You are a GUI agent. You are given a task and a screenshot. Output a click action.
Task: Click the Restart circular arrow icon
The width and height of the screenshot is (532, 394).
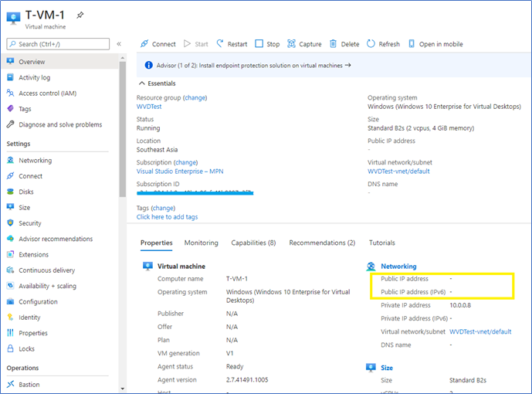pos(220,43)
